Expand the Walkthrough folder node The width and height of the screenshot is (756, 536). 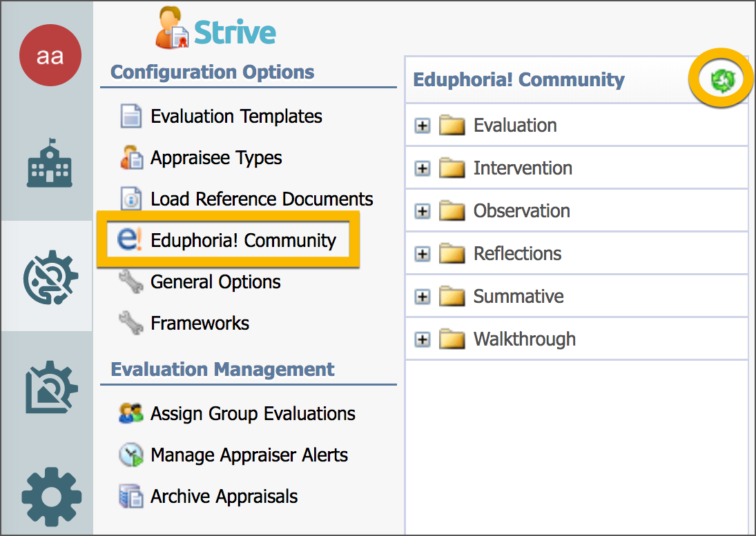point(423,339)
